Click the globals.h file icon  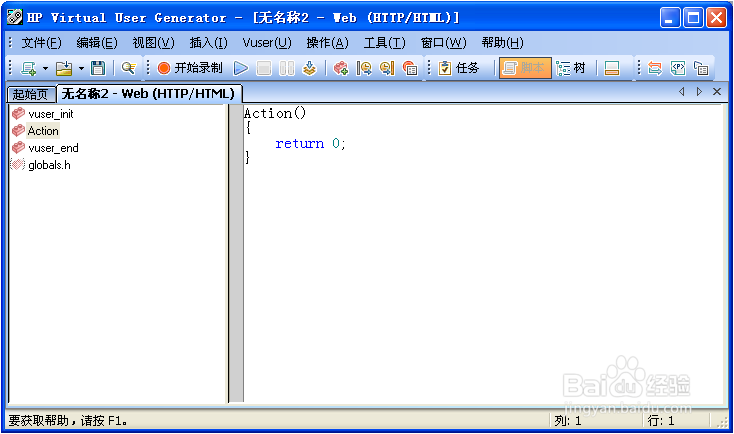pyautogui.click(x=18, y=165)
